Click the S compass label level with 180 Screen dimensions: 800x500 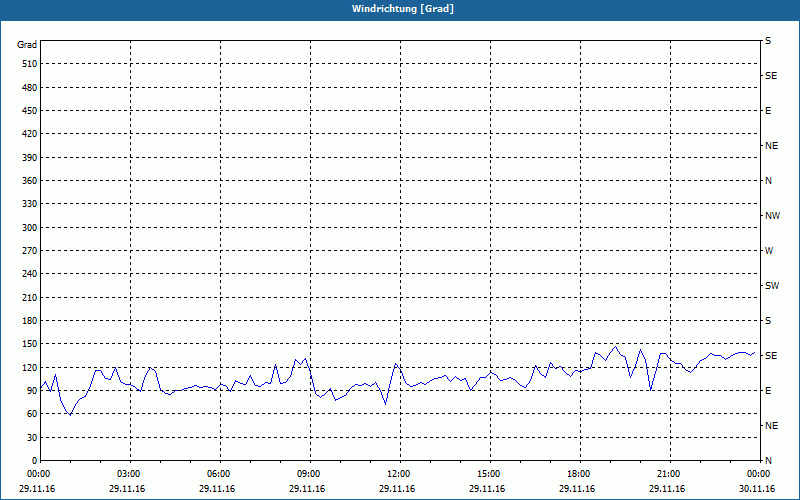pyautogui.click(x=768, y=321)
